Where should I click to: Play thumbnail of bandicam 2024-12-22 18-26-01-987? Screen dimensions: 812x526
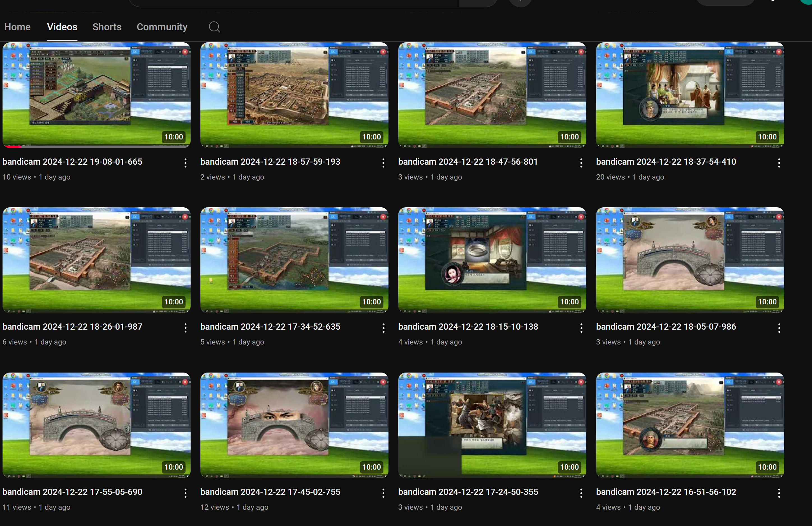click(x=96, y=260)
